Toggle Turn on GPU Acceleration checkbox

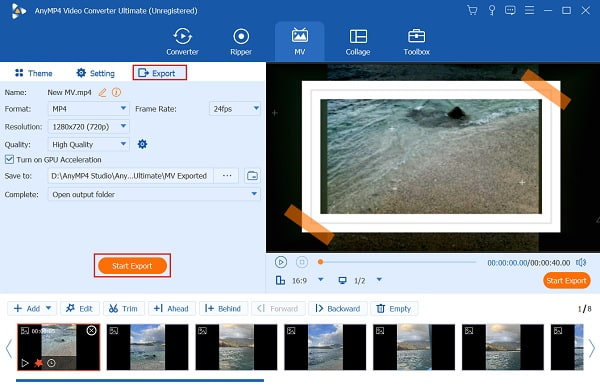pos(9,160)
